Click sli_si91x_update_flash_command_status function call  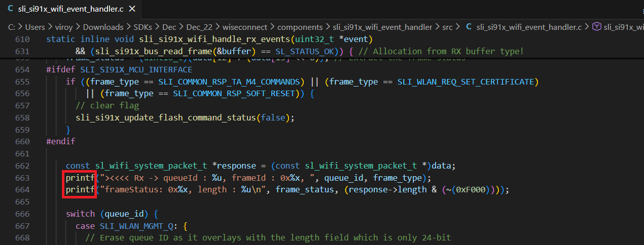(x=165, y=117)
